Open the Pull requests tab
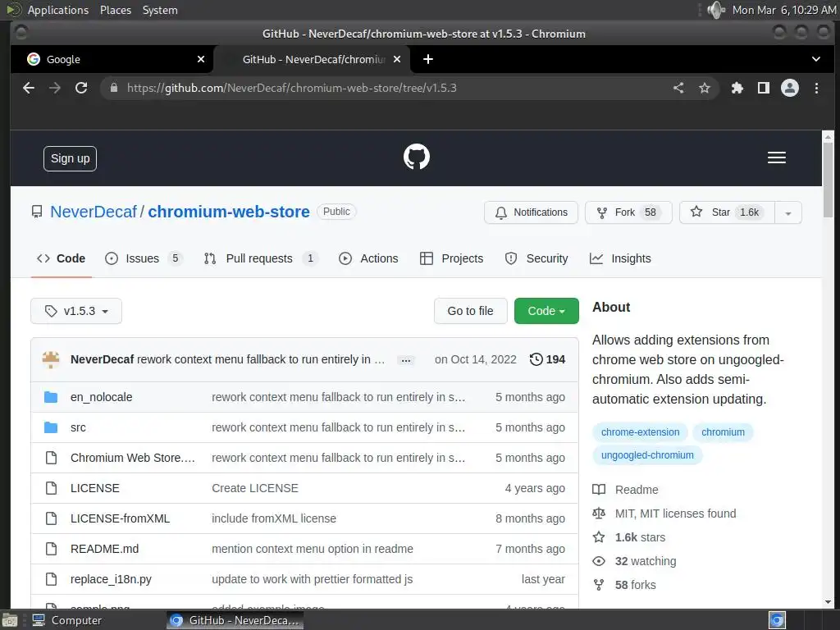 tap(261, 258)
